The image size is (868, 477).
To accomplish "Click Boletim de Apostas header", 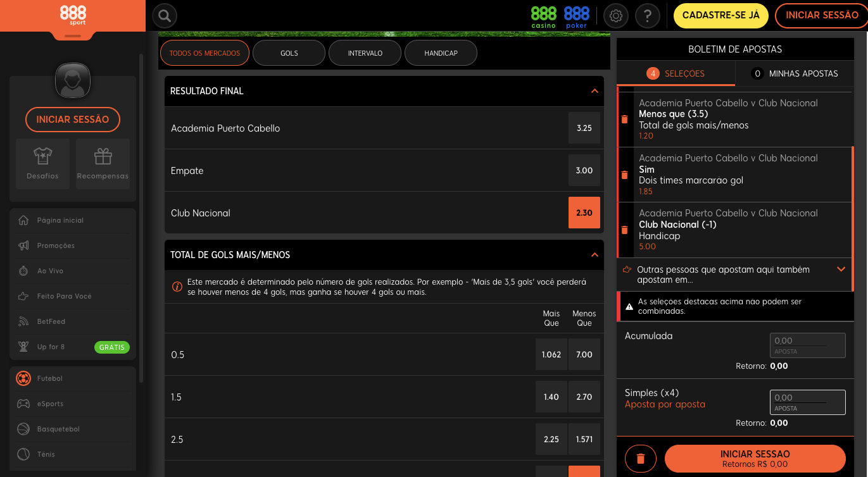I will pos(735,49).
